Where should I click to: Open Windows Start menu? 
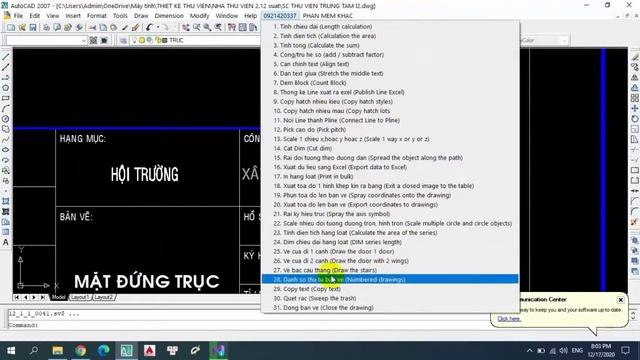(x=11, y=351)
